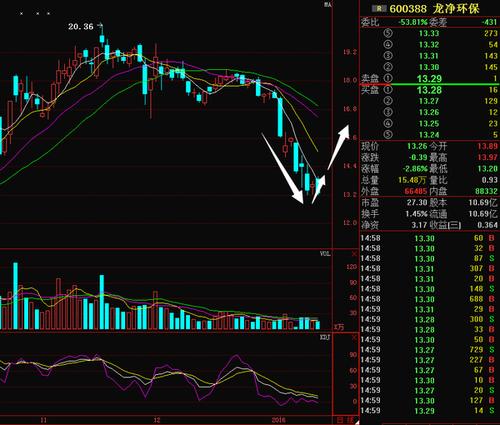Switch to the 日线 period tab
Screen dimensions: 500x425
pos(344,420)
